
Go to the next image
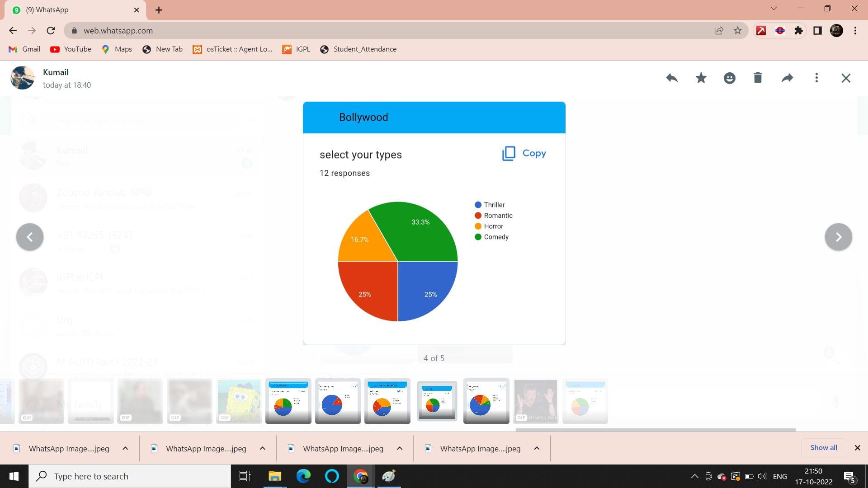coord(838,237)
